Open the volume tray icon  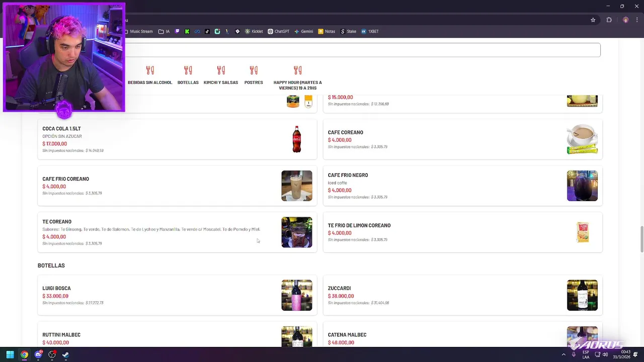605,354
